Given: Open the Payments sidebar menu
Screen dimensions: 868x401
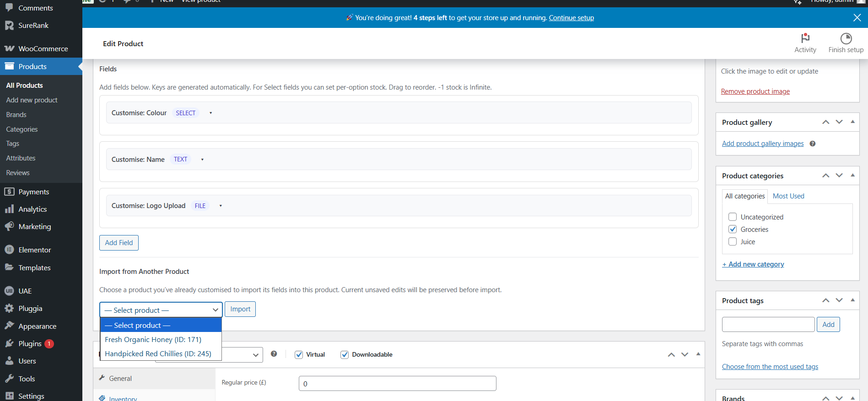Looking at the screenshot, I should tap(33, 192).
